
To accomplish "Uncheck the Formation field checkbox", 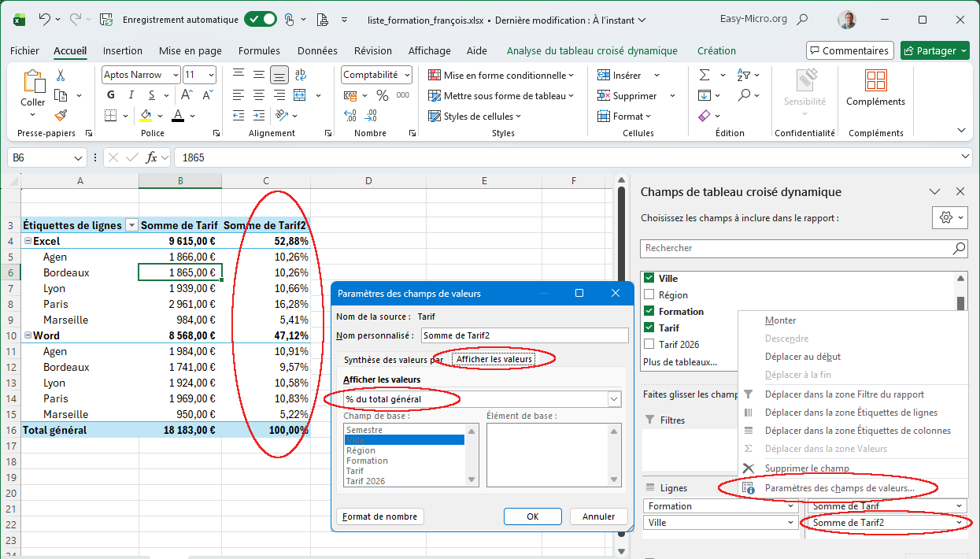I will pos(649,312).
